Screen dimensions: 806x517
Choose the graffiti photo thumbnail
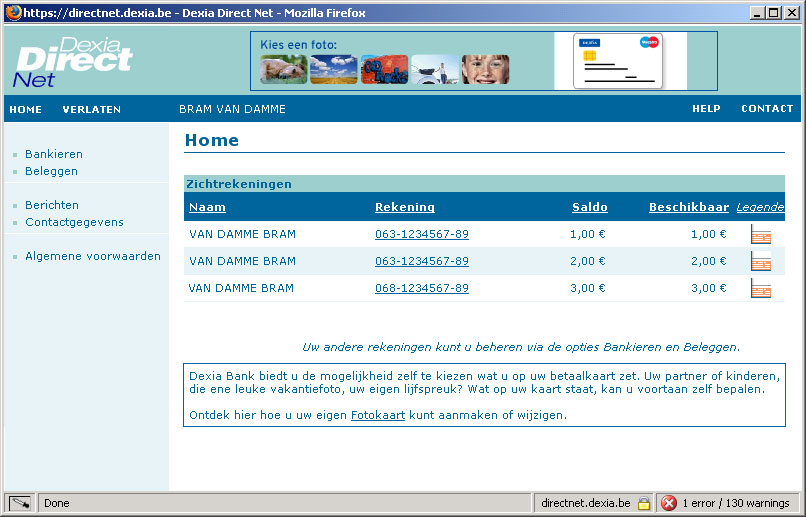coord(384,69)
